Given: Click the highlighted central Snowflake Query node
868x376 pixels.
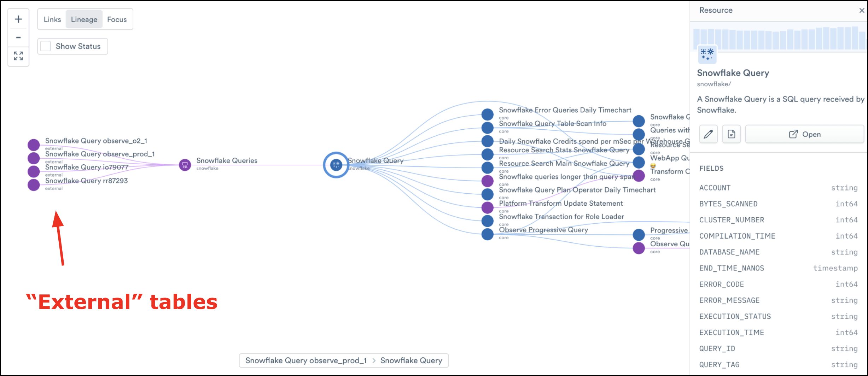Looking at the screenshot, I should (x=336, y=165).
